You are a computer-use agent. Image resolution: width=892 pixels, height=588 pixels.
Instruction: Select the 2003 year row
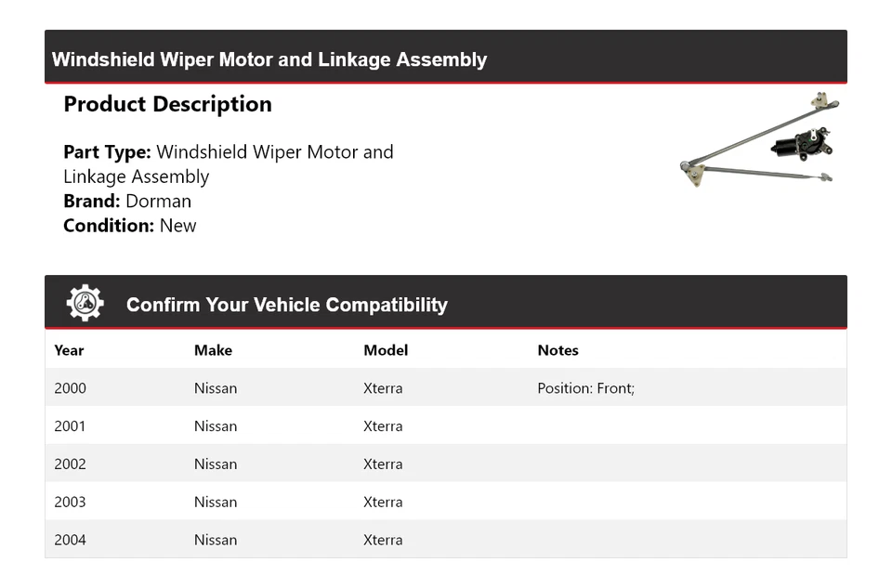(70, 503)
